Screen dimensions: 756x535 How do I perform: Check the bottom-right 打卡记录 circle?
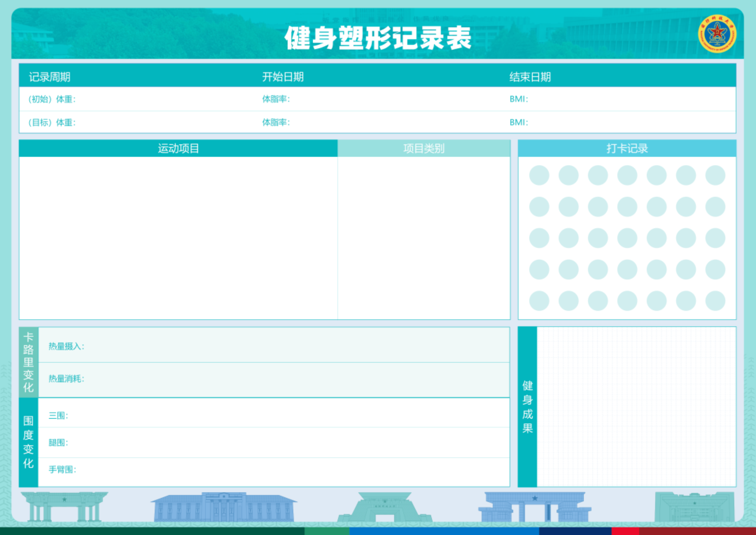click(x=715, y=301)
